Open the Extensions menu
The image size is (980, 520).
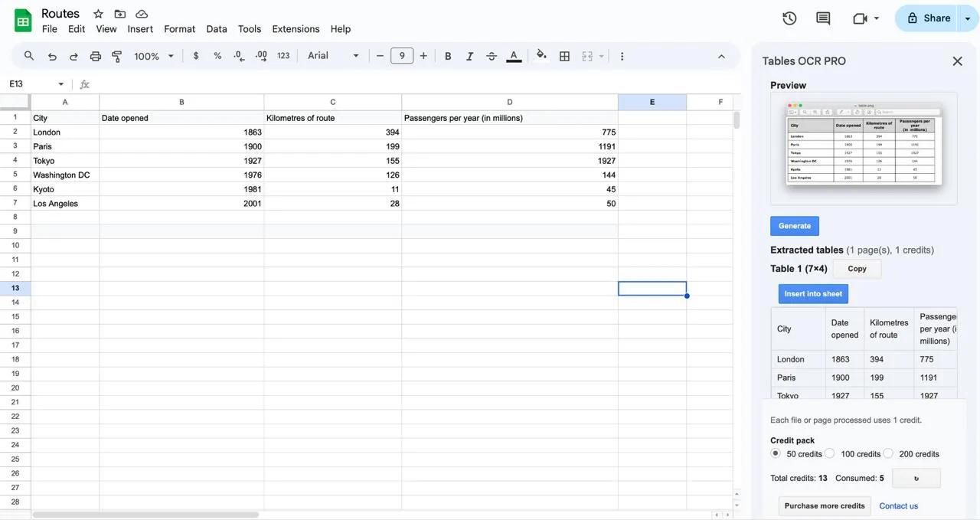click(296, 29)
